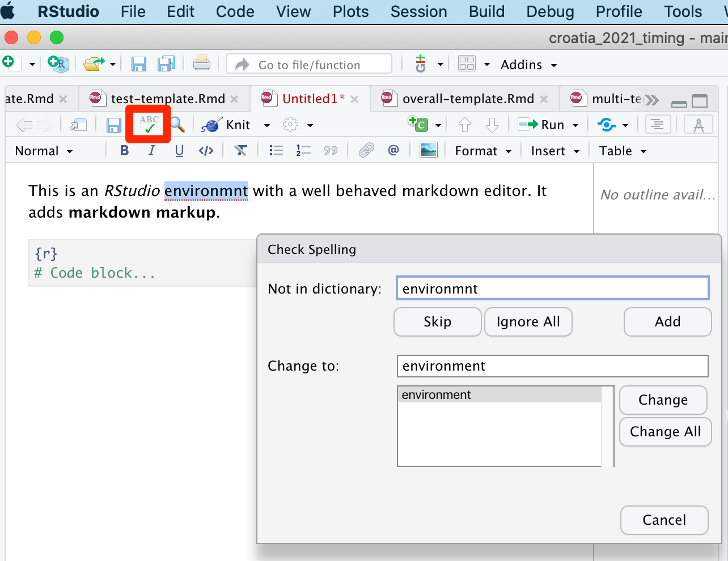Viewport: 728px width, 561px height.
Task: Open the Profile menu
Action: [x=619, y=11]
